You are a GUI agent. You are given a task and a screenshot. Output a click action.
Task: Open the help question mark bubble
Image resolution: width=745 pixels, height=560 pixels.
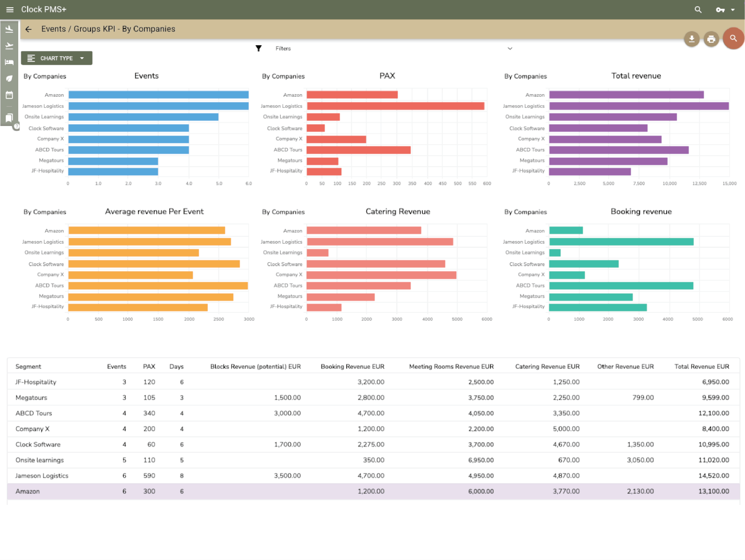tap(16, 127)
